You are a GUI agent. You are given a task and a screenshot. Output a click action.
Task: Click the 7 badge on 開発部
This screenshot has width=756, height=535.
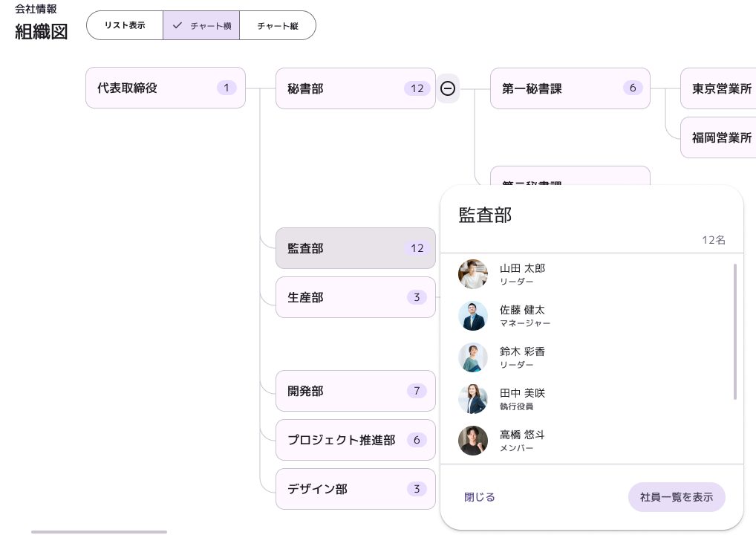[417, 391]
